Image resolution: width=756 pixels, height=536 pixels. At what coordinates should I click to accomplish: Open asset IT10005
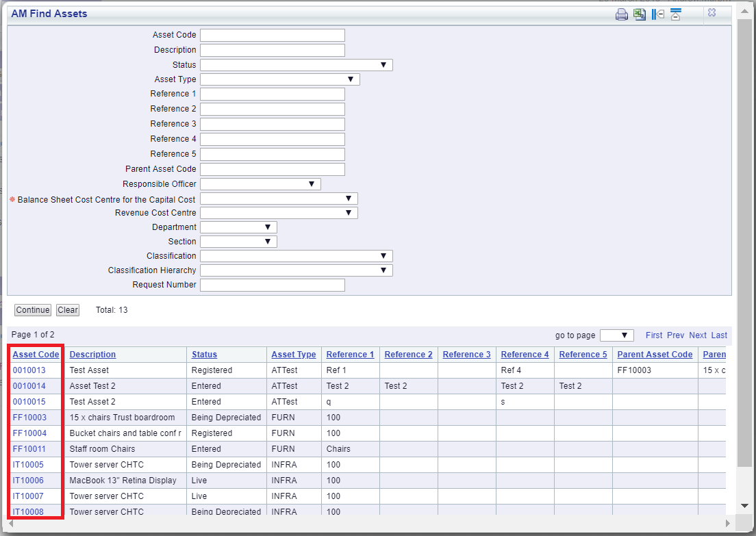coord(28,465)
